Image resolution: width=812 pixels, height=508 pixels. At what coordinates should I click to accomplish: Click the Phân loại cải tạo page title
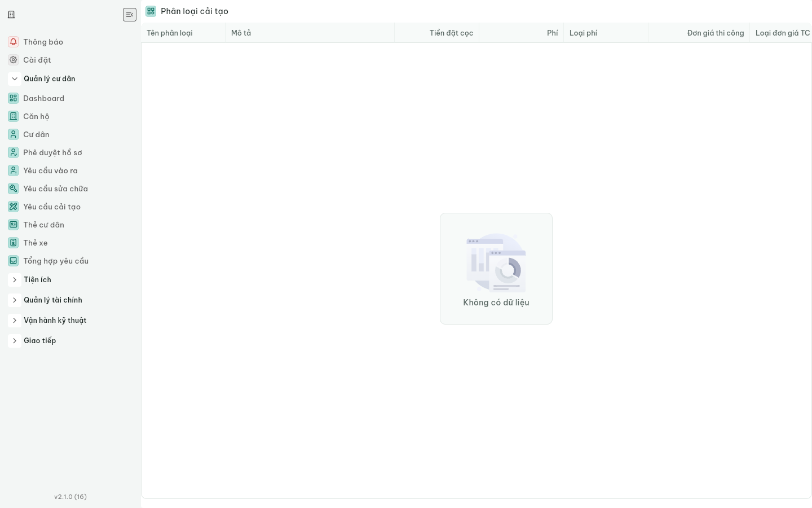point(195,11)
